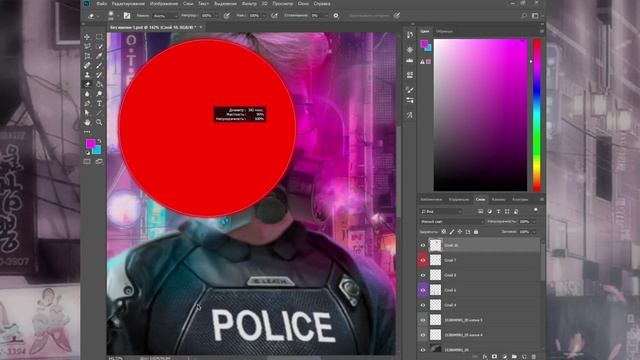Open the Окно menu
640x360 pixels.
point(303,4)
